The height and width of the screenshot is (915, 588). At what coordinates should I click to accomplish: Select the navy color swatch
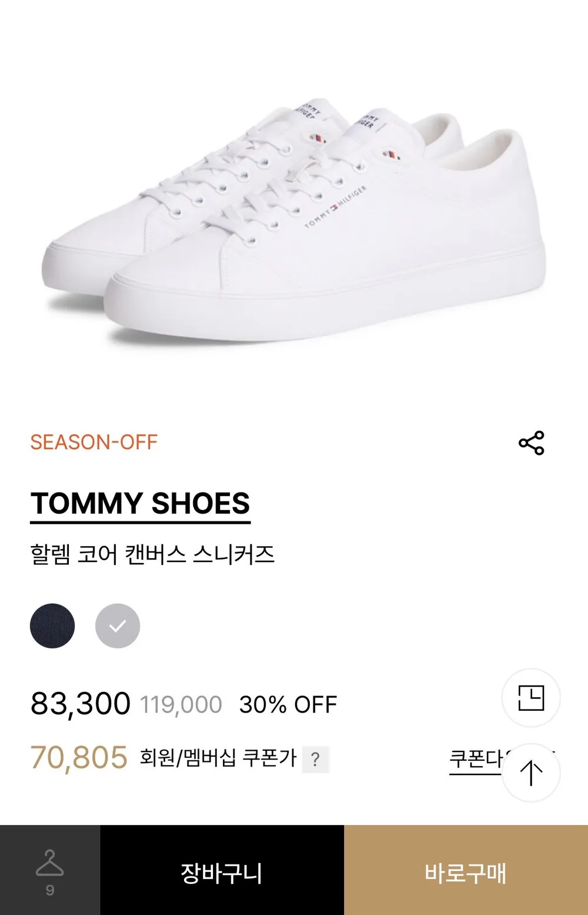[52, 625]
